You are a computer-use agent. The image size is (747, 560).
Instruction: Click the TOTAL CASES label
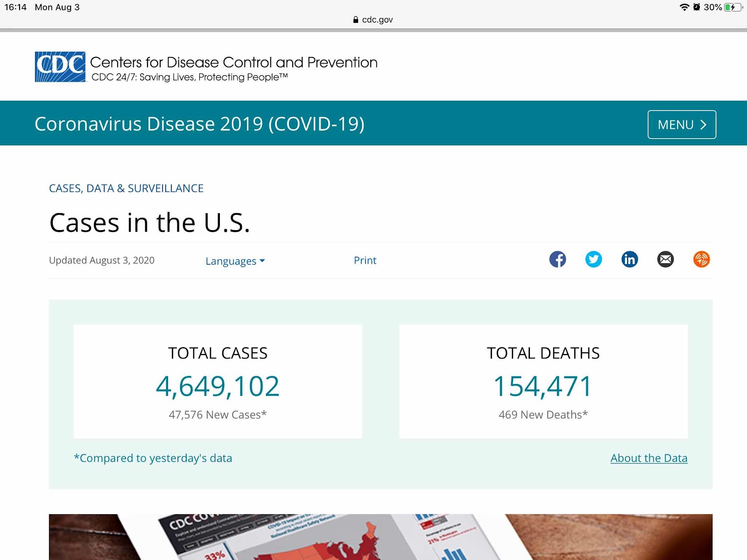tap(218, 353)
